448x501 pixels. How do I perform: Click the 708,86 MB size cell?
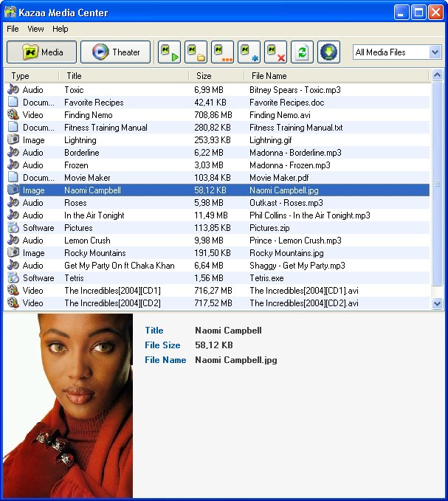click(x=213, y=115)
